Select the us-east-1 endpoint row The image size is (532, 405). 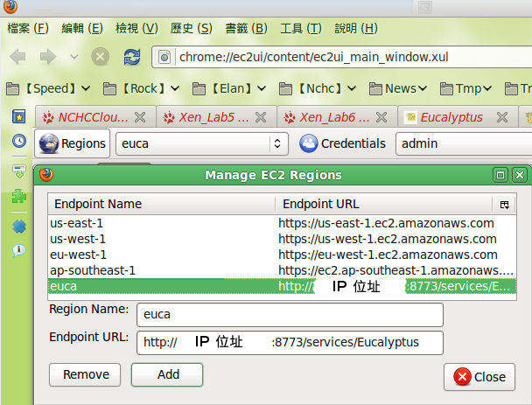[x=282, y=223]
